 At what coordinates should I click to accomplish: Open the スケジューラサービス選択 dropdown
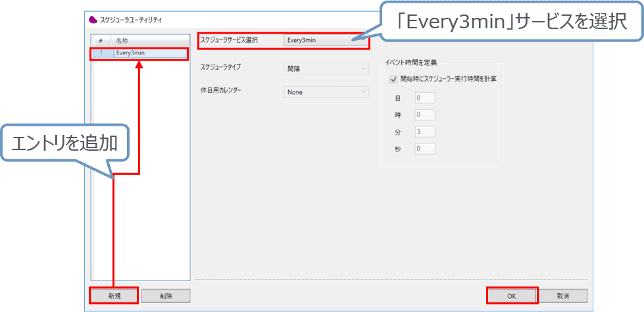(325, 40)
